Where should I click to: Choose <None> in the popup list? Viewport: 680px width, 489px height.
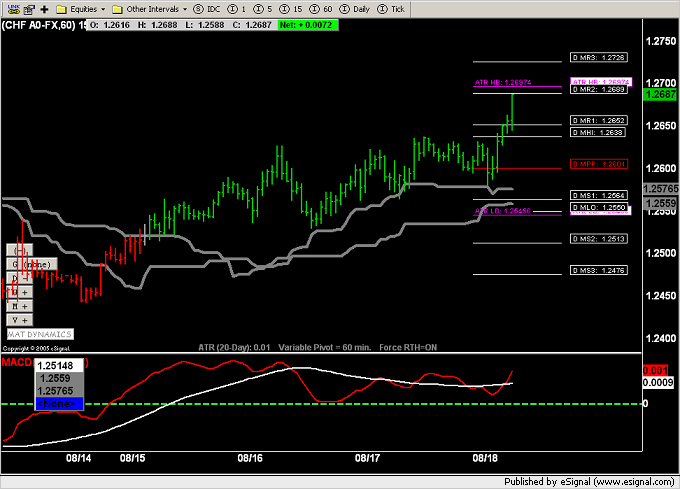click(59, 404)
